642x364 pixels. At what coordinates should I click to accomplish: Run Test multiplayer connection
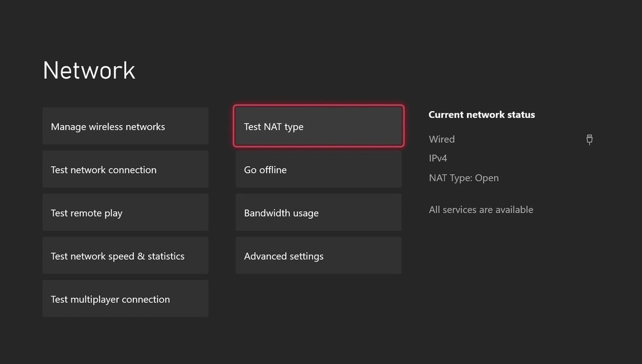pyautogui.click(x=125, y=299)
